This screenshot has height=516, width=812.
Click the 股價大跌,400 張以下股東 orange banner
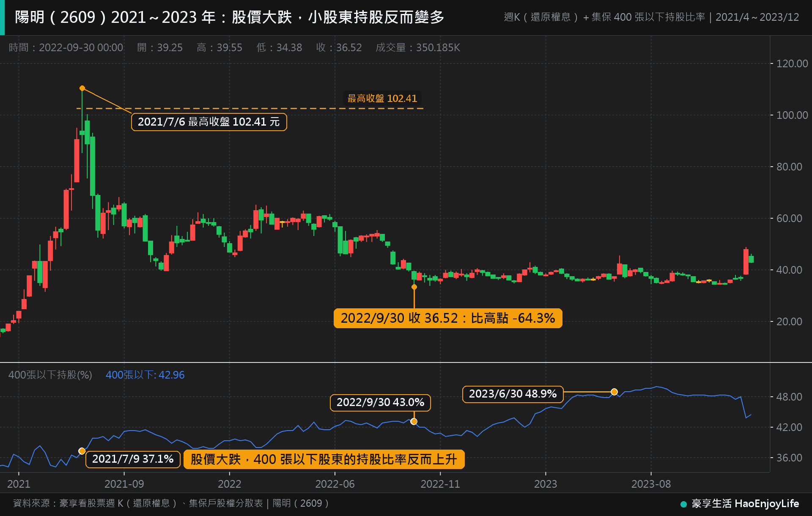[x=324, y=459]
